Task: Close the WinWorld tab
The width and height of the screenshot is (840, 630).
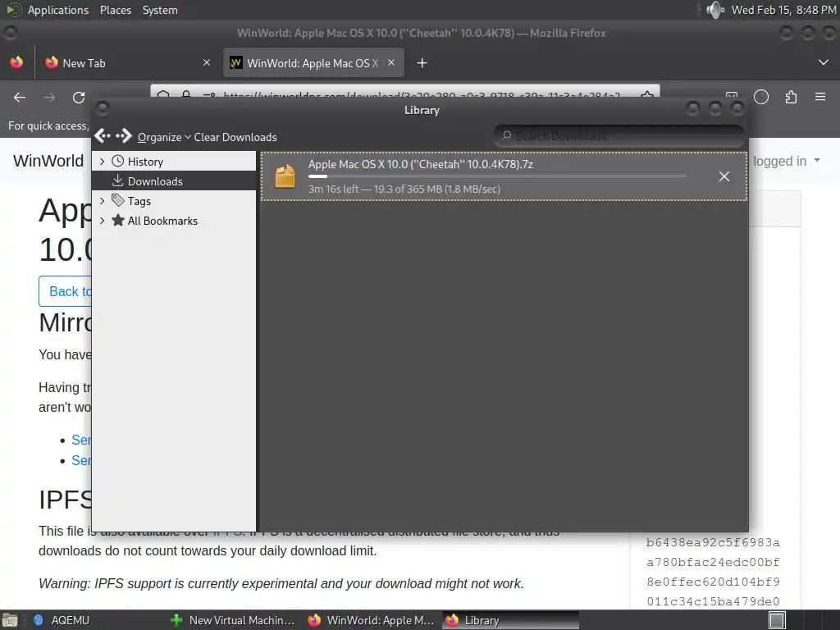Action: 391,62
